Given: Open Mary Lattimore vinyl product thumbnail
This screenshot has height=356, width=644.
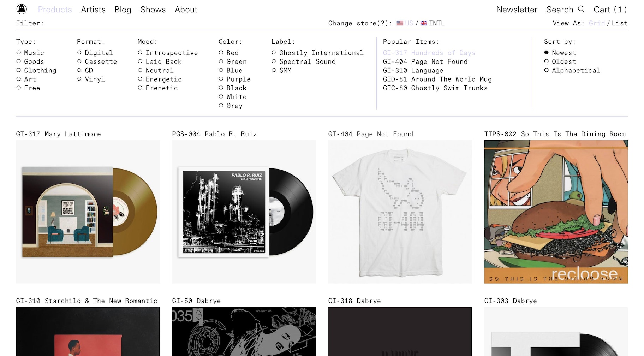Looking at the screenshot, I should pos(88,212).
